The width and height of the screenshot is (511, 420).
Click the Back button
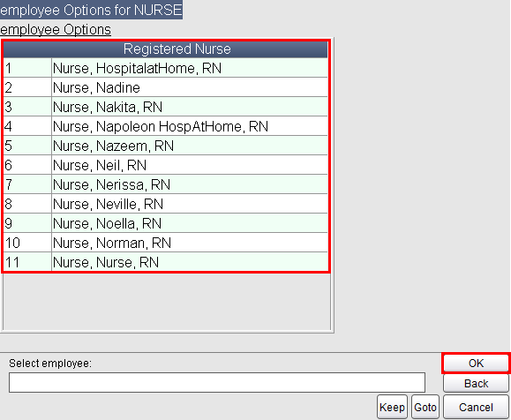tap(476, 384)
